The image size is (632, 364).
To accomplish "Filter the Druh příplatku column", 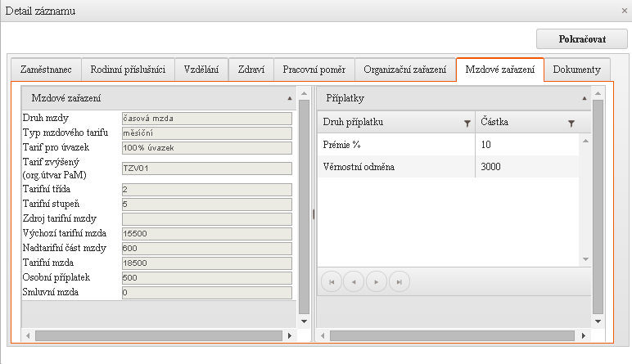I will (x=467, y=123).
